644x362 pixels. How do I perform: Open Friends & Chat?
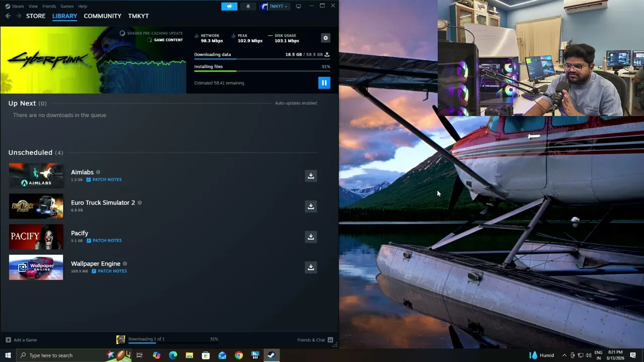315,340
